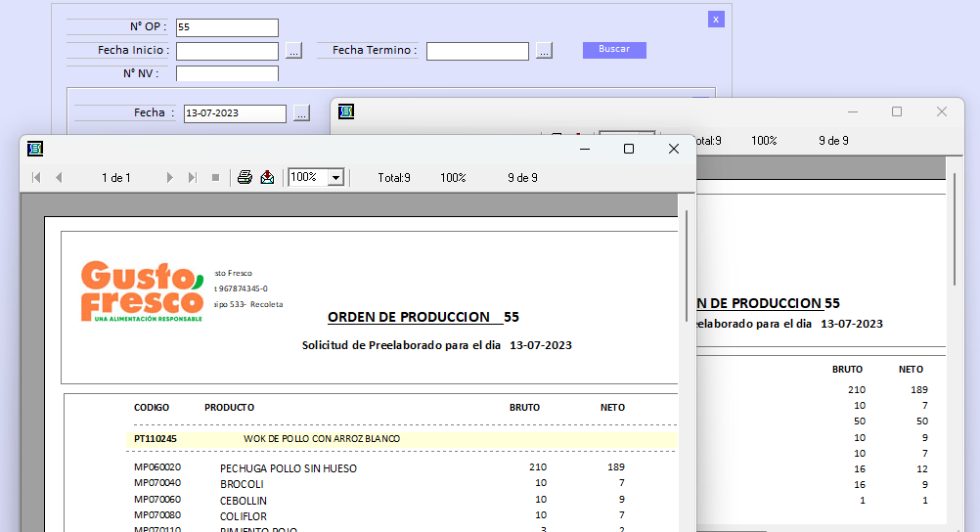Close the search form with x button
This screenshot has width=980, height=532.
716,19
